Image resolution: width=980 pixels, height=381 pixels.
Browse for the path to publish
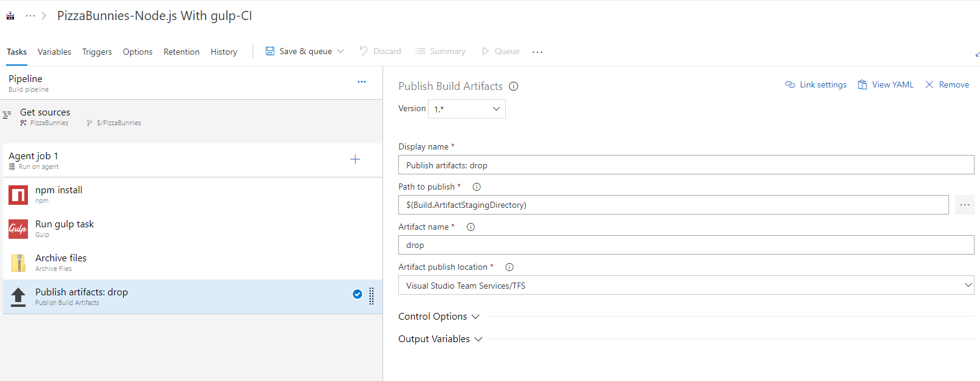(x=964, y=205)
